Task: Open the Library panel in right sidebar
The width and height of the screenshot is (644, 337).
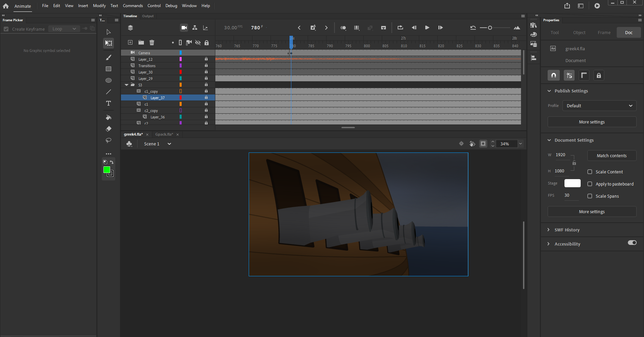Action: coord(533,25)
